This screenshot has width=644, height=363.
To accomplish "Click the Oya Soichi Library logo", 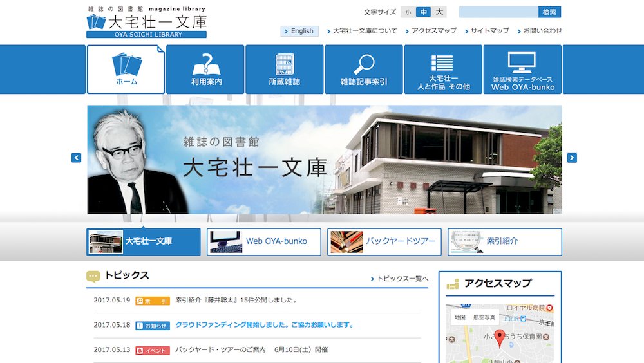I will tap(147, 22).
